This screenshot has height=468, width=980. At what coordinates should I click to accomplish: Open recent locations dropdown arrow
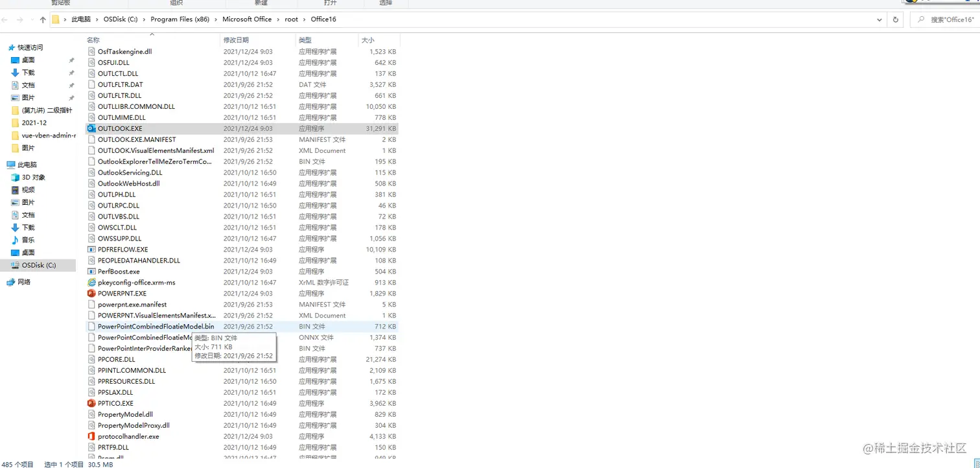(x=32, y=19)
